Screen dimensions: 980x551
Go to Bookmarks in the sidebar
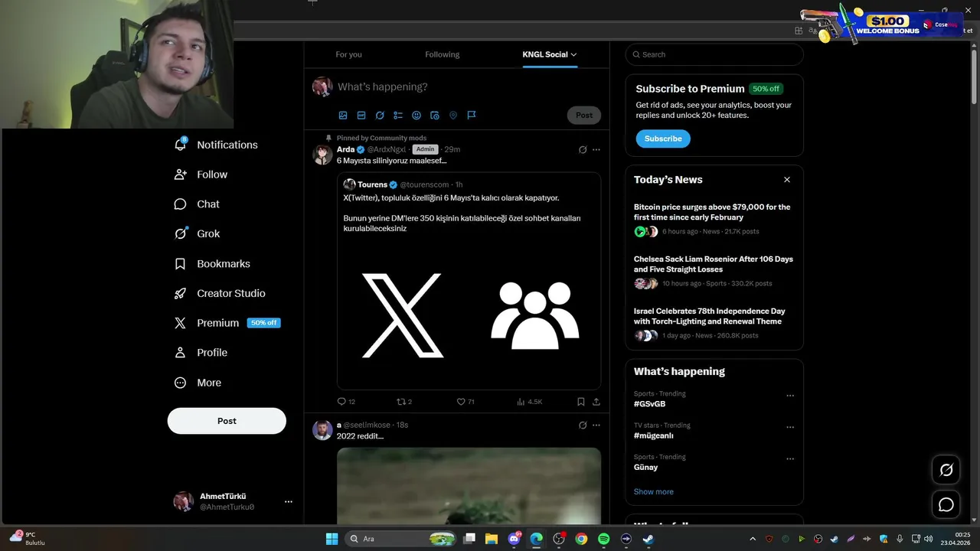(212, 264)
